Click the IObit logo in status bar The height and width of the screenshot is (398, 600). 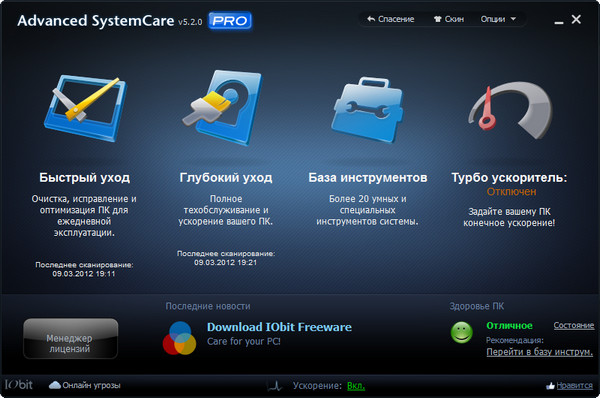[19, 385]
